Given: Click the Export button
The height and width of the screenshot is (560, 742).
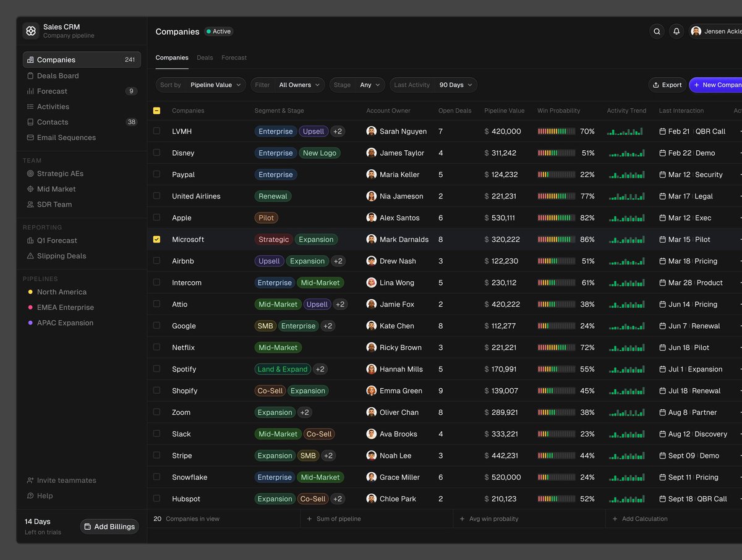Looking at the screenshot, I should 667,85.
